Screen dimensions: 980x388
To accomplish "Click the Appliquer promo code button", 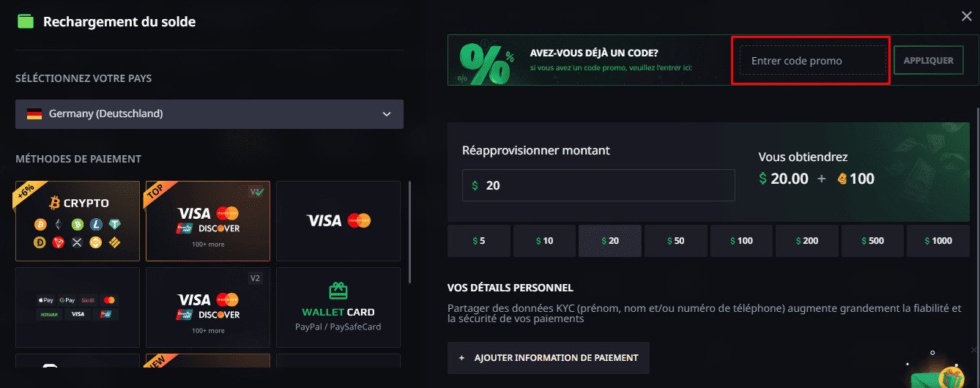I will point(928,61).
